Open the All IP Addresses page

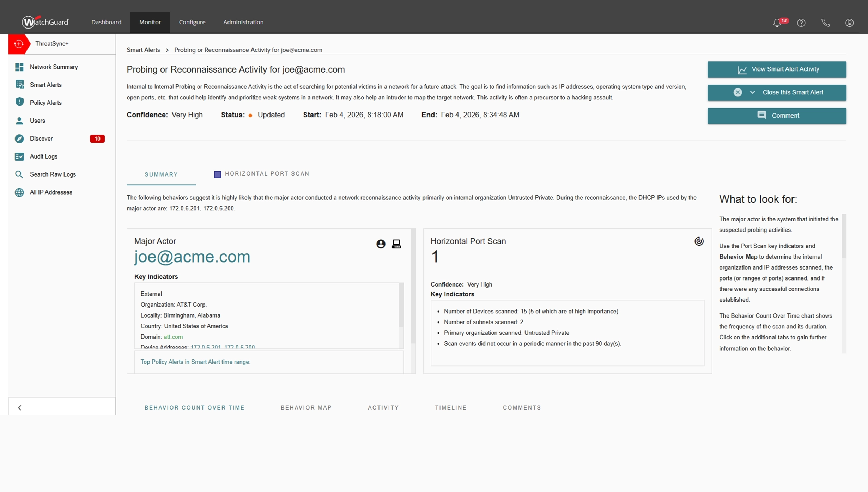click(51, 192)
